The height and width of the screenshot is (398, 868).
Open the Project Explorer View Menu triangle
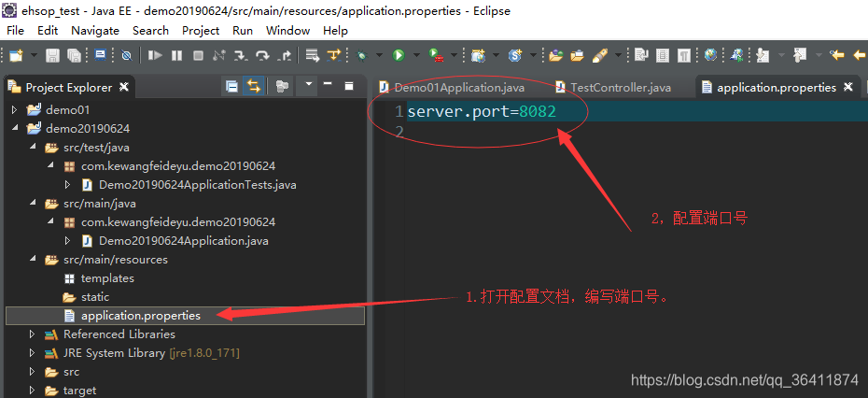coord(309,84)
